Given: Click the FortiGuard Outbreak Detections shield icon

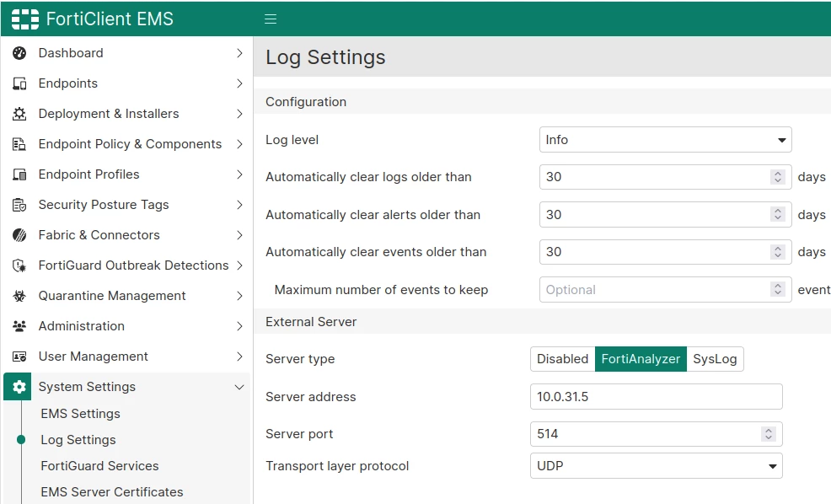Looking at the screenshot, I should pyautogui.click(x=19, y=265).
